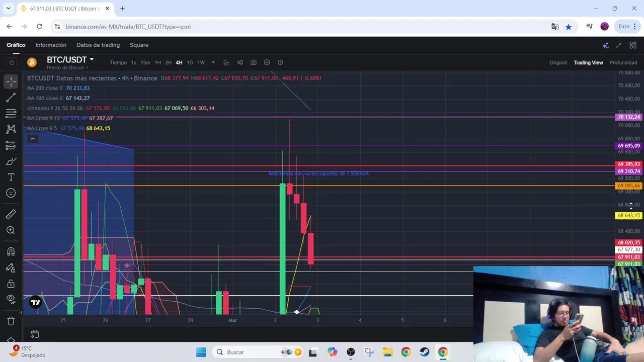Open the Datos de trading tab
The width and height of the screenshot is (644, 362).
98,45
